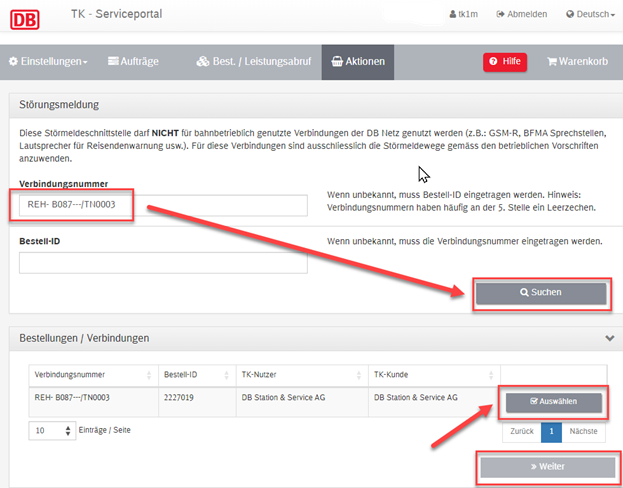Focus the Verbindungsnummer input field
The height and width of the screenshot is (488, 623).
(162, 206)
